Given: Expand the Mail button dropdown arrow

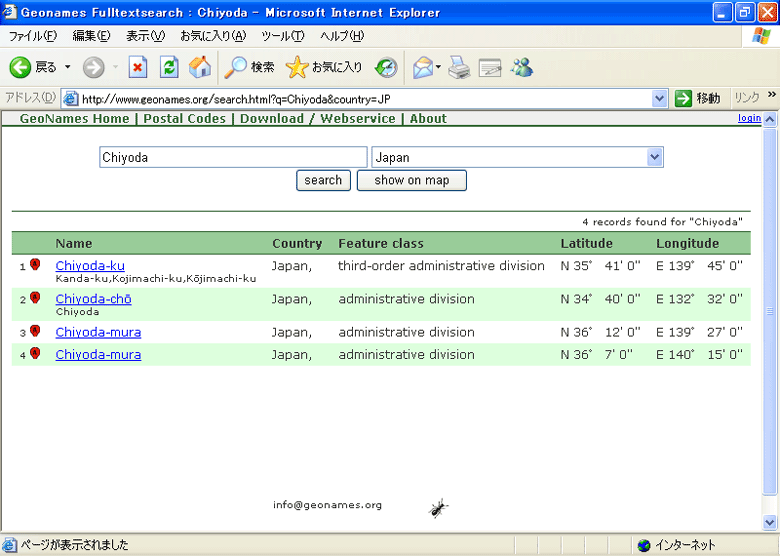Looking at the screenshot, I should click(x=438, y=67).
